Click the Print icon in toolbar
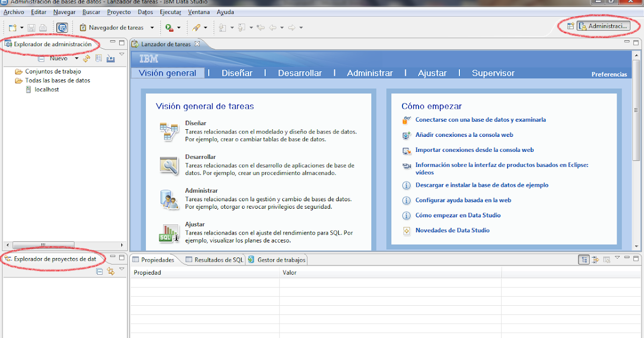Image resolution: width=644 pixels, height=338 pixels. tap(43, 27)
